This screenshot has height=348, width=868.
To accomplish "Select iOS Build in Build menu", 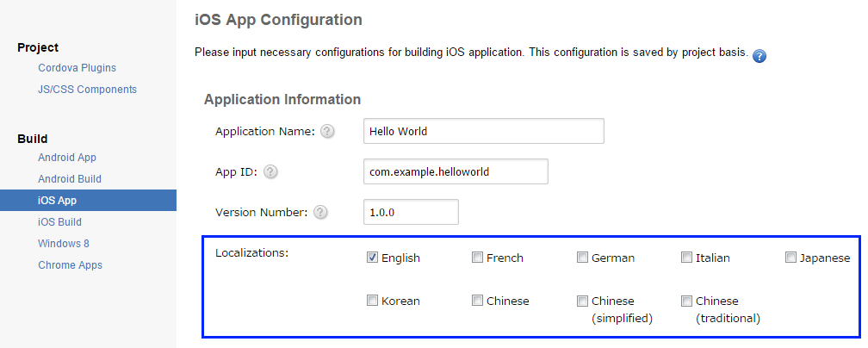I will pos(59,222).
